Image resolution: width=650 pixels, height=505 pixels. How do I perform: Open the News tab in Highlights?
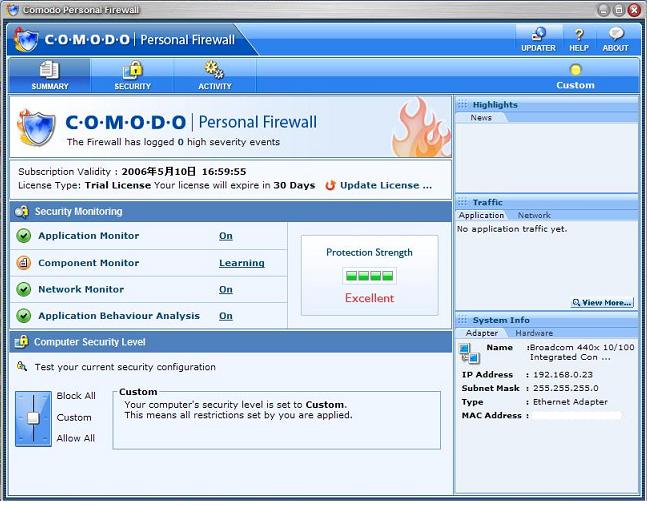pyautogui.click(x=482, y=118)
